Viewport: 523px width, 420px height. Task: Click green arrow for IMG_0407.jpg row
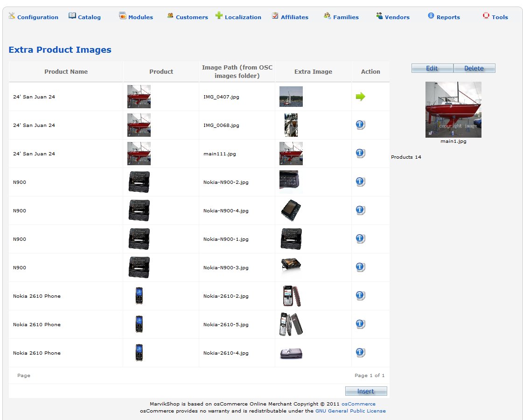point(361,97)
